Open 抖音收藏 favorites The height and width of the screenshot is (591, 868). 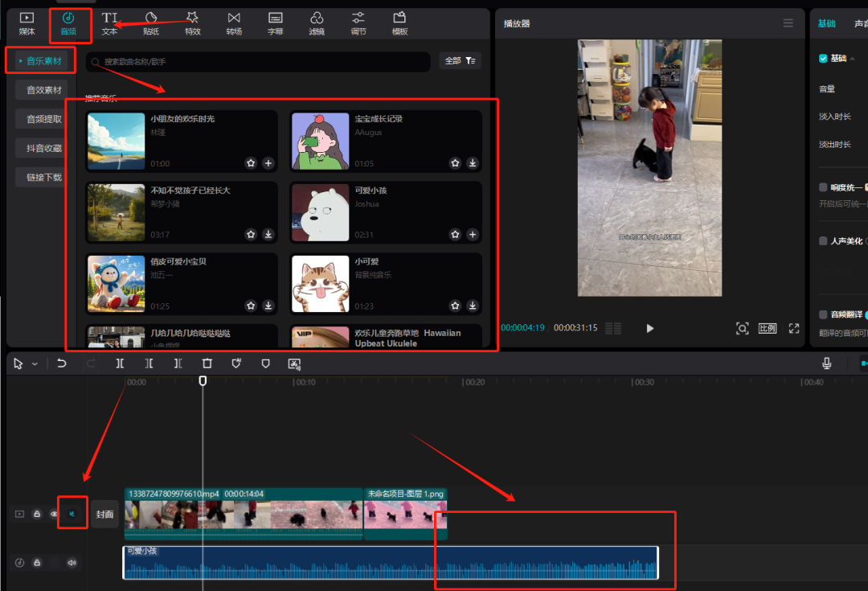[40, 148]
